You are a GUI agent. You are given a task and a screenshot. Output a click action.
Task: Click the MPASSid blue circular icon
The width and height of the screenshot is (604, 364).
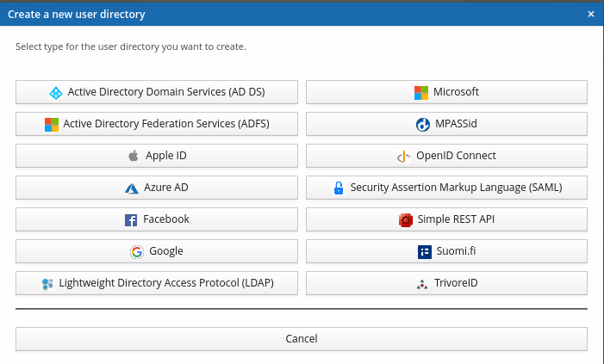tap(423, 124)
